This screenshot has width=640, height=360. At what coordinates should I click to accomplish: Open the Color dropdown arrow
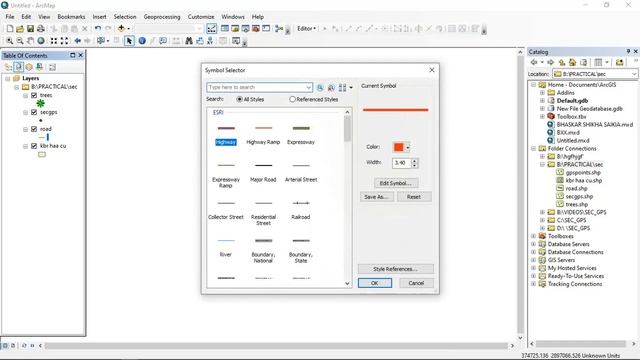408,147
